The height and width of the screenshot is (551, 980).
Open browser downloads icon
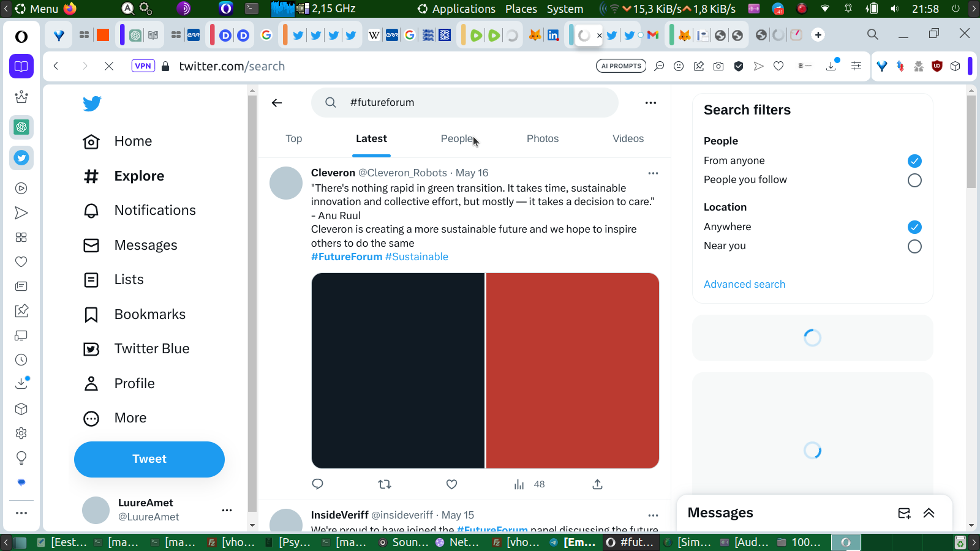[832, 66]
